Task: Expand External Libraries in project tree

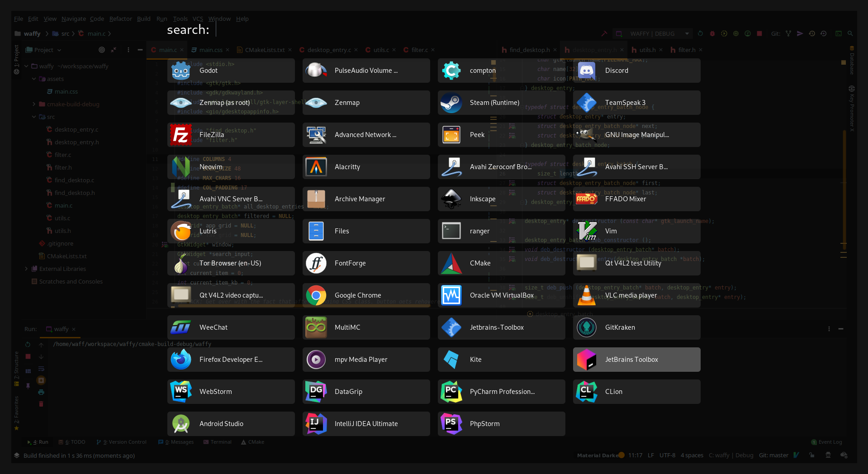Action: click(26, 269)
